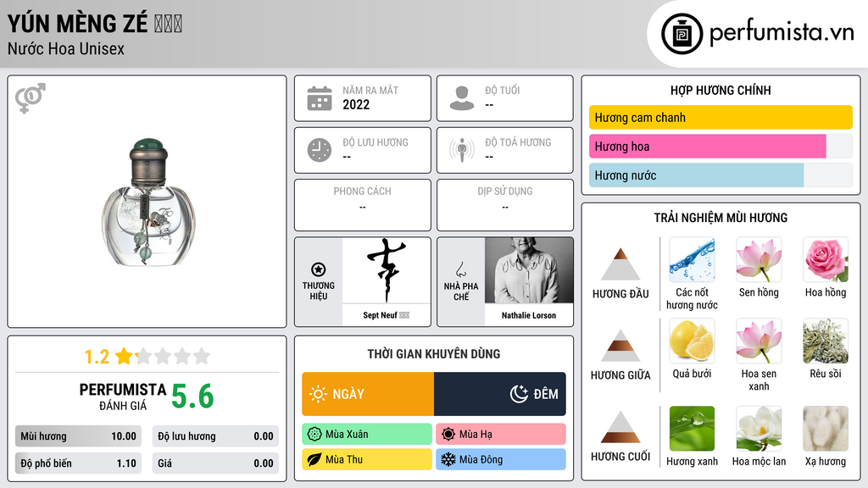Open the Hoa sen xanh note image

click(x=759, y=341)
